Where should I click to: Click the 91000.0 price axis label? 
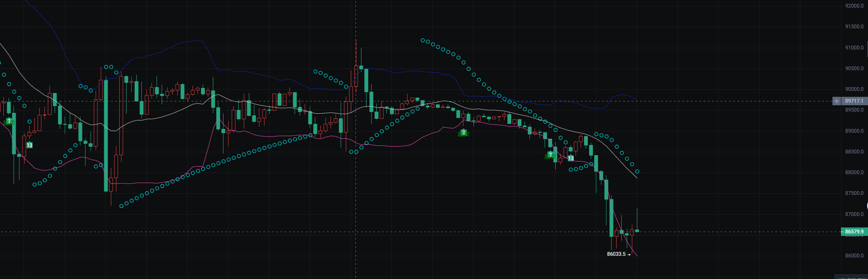pyautogui.click(x=854, y=48)
